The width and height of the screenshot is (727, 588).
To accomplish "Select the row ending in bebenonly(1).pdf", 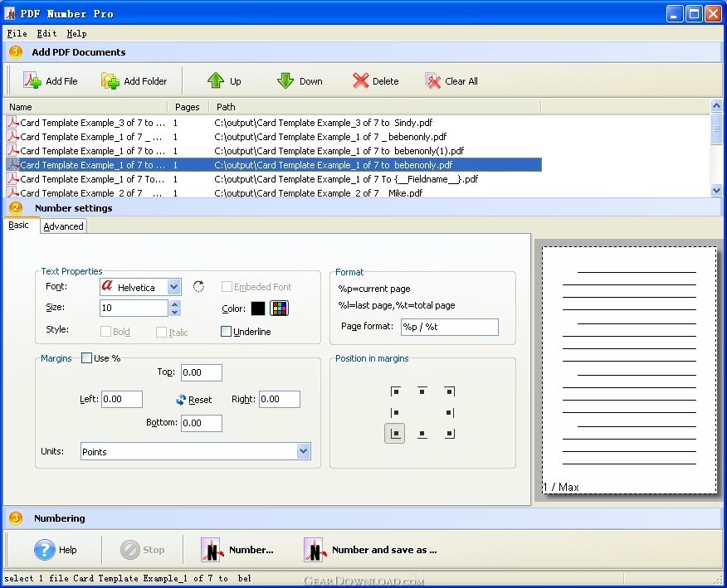I will [x=274, y=151].
